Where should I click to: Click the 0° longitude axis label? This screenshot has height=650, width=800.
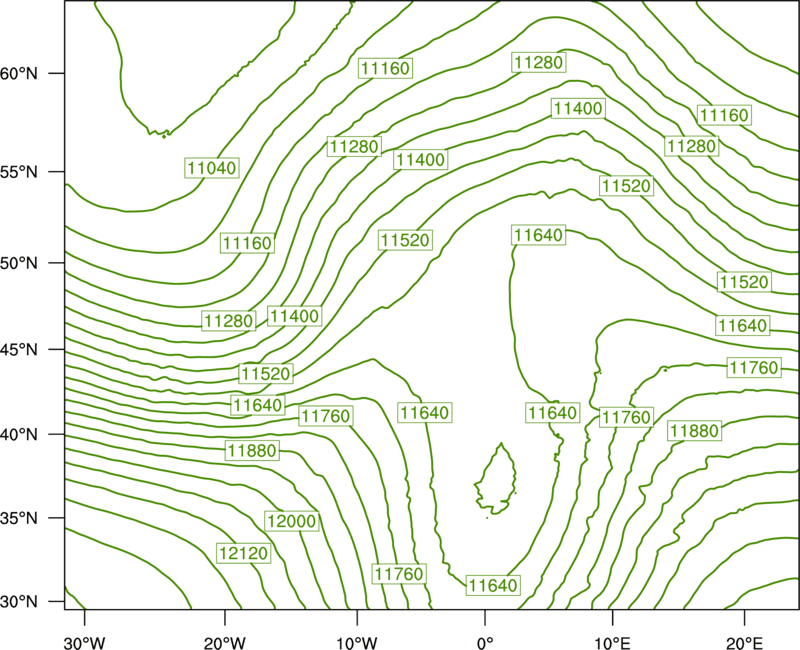(x=485, y=643)
